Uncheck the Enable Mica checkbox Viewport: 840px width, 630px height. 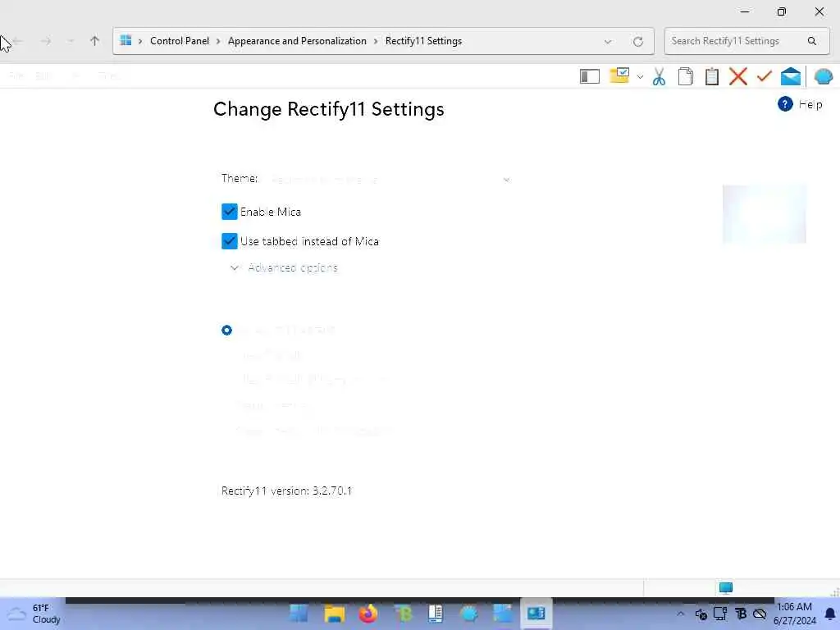(x=230, y=212)
